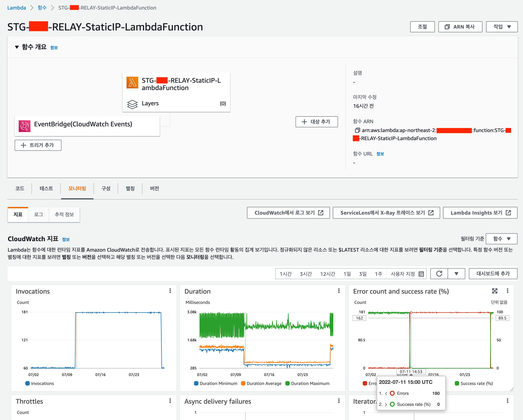Screen dimensions: 523x420
Task: Open the 필터링 기준 함수 dropdown
Action: pos(501,239)
